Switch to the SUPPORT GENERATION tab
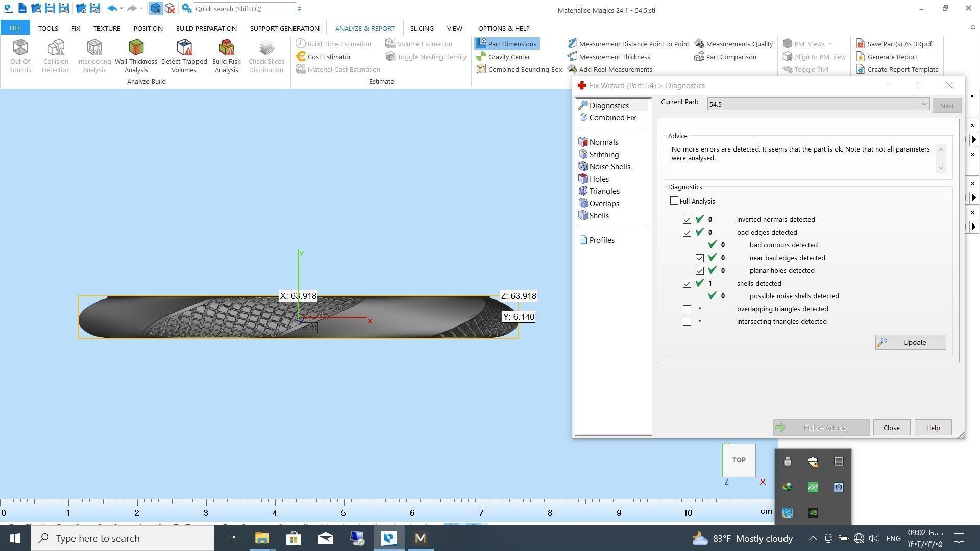 pyautogui.click(x=284, y=28)
